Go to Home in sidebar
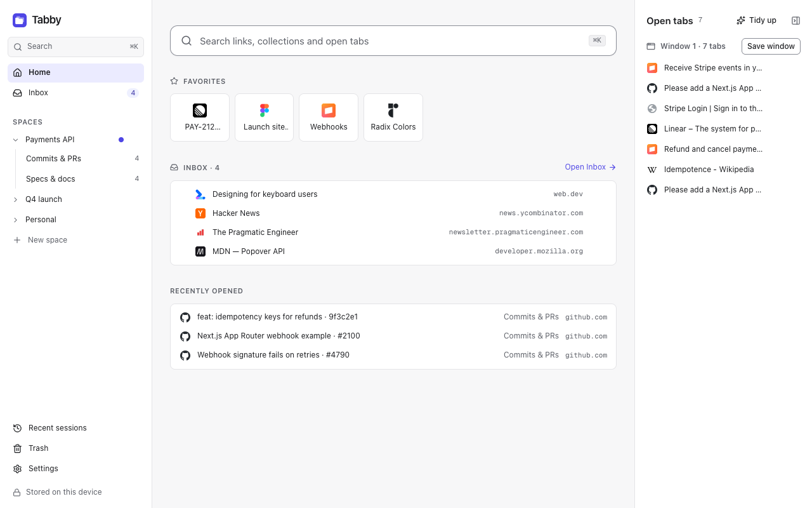The height and width of the screenshot is (508, 812). 75,72
